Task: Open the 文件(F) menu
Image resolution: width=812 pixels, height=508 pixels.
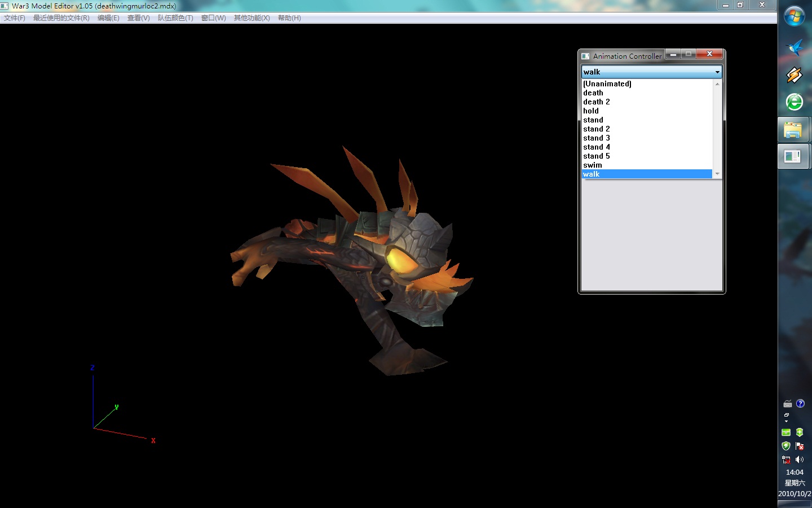Action: pyautogui.click(x=14, y=18)
